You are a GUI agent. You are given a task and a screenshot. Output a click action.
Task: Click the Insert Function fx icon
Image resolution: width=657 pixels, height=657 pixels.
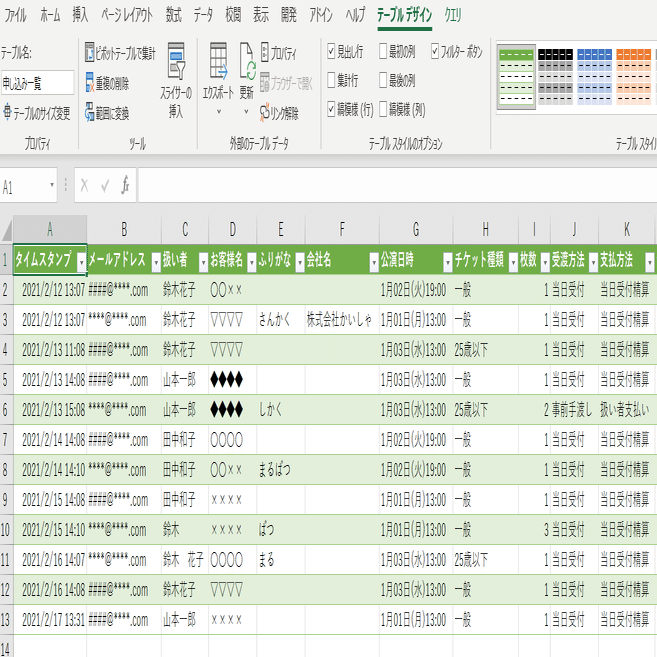point(125,185)
